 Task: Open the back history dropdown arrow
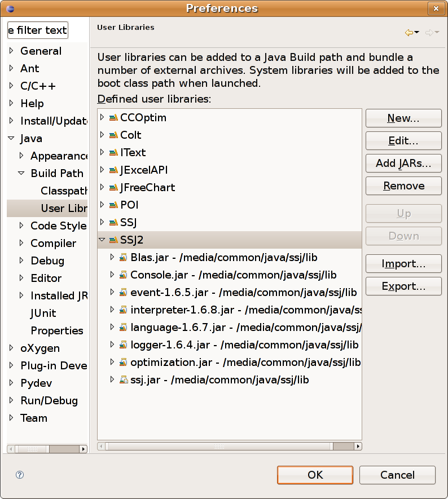coord(417,33)
